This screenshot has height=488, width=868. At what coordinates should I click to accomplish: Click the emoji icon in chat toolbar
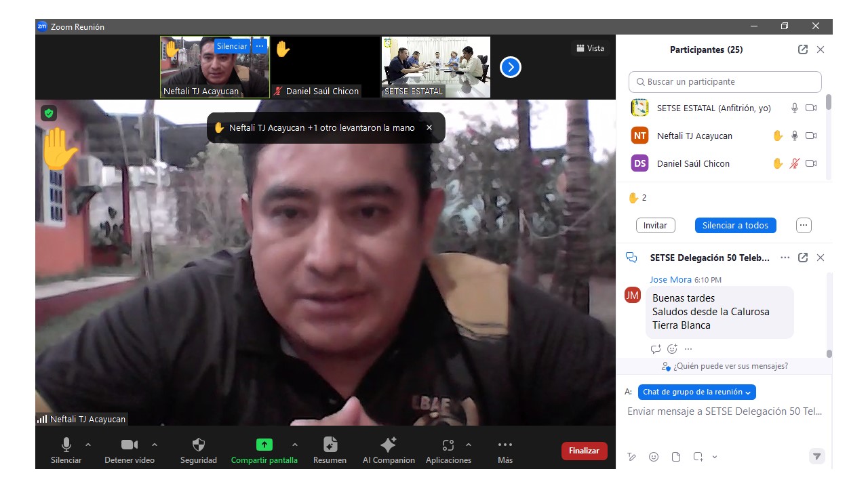click(x=654, y=457)
